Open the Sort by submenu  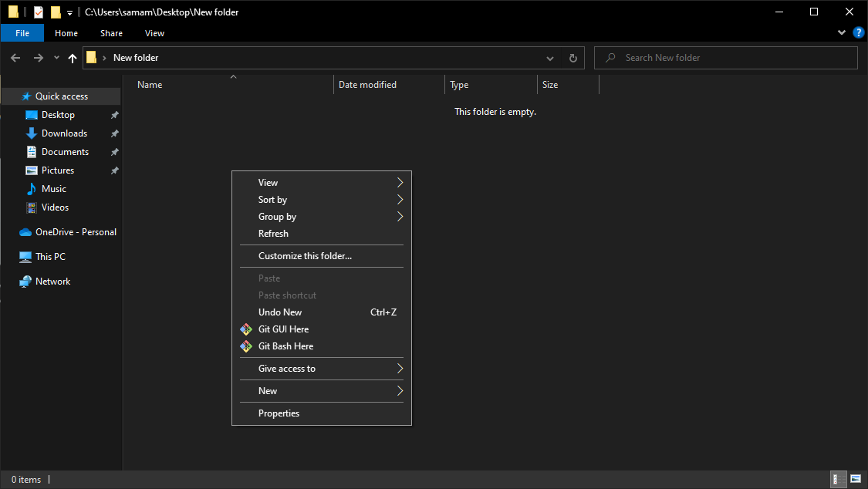[322, 200]
